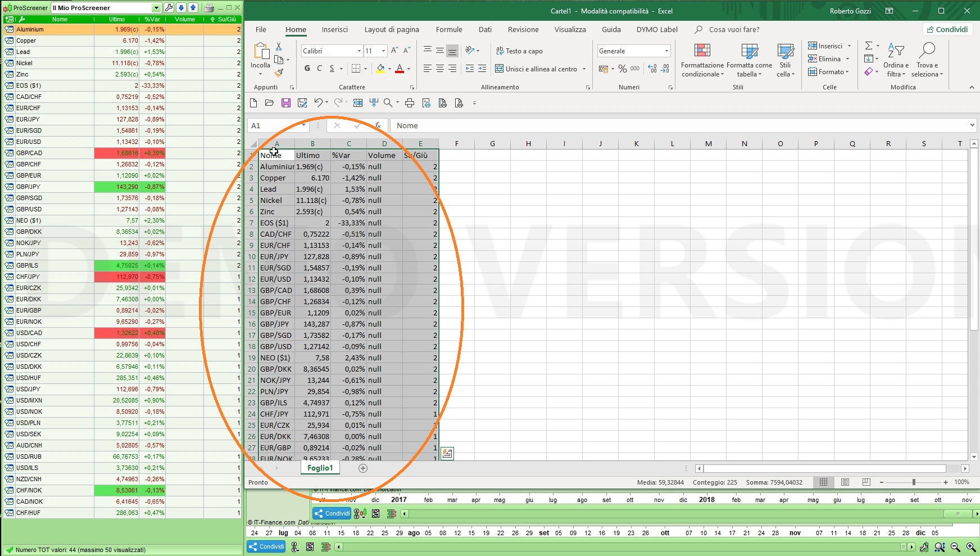Save workbook using the purple floppy disk icon
This screenshot has width=980, height=556.
(x=286, y=103)
